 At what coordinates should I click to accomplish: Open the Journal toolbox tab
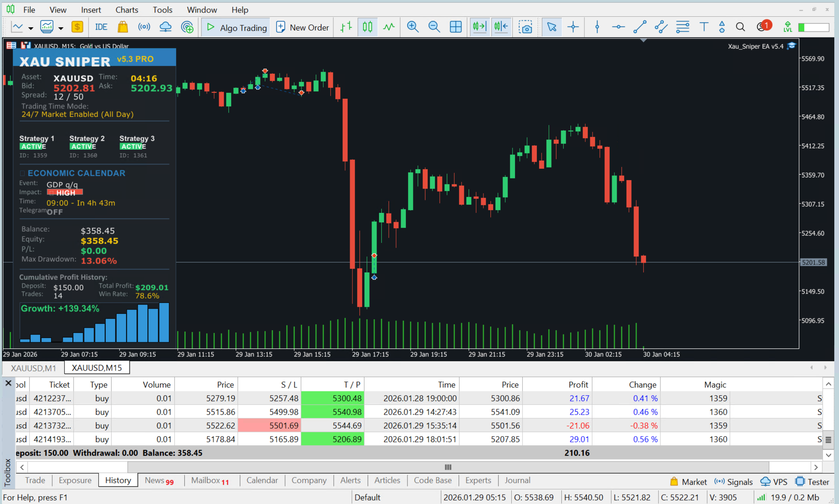(x=517, y=480)
